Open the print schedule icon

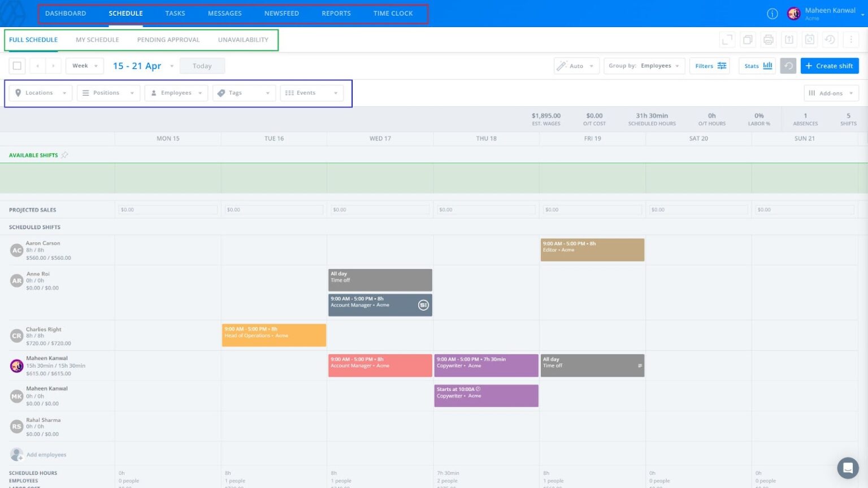[x=768, y=40]
